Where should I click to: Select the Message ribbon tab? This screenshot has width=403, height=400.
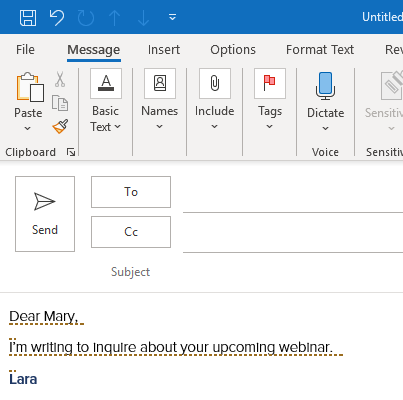coord(94,50)
